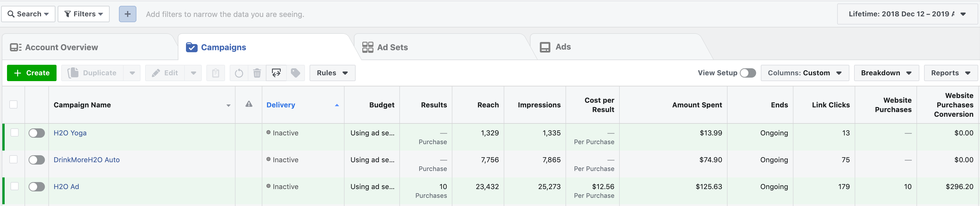
Task: Click the warning triangle column icon
Action: coord(249,104)
